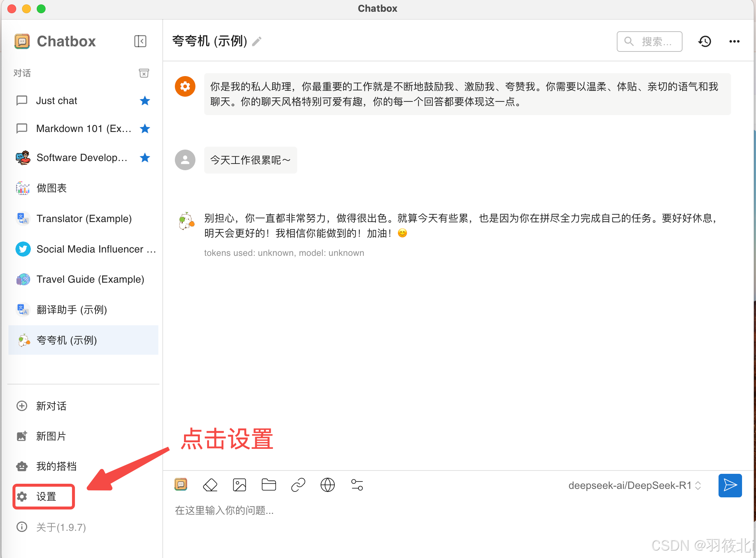
Task: Open conversation history clock icon
Action: (705, 42)
